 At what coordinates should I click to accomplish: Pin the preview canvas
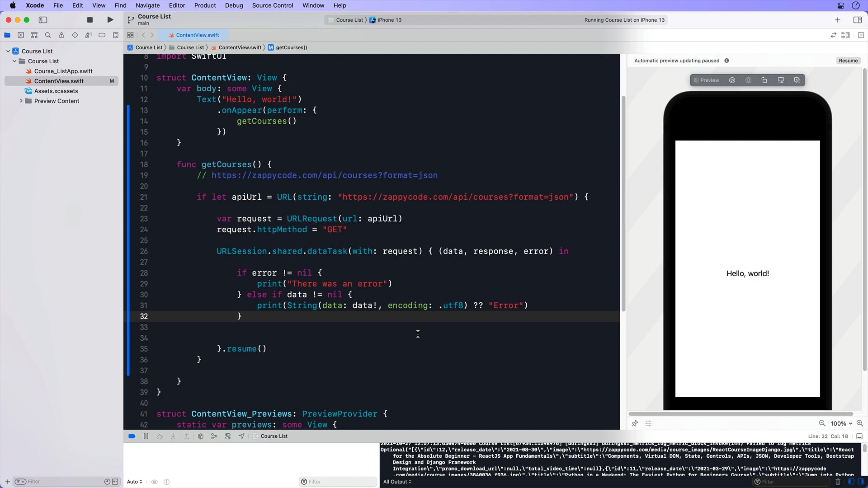coord(635,424)
